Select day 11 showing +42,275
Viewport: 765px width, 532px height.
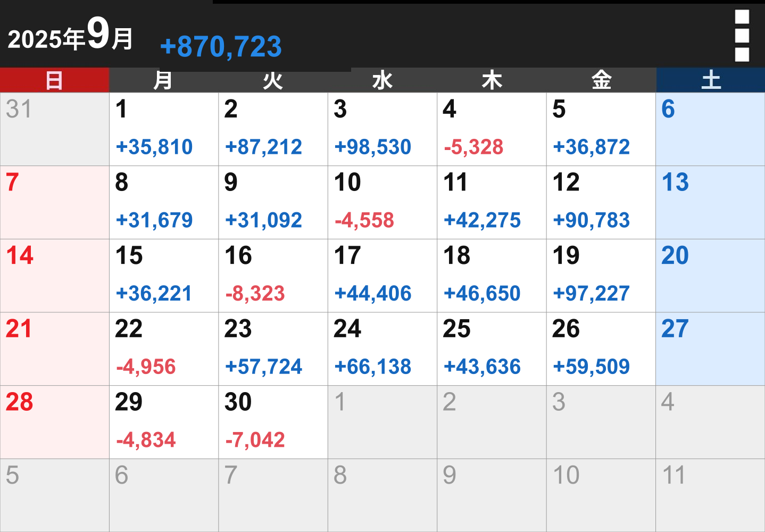click(x=492, y=203)
